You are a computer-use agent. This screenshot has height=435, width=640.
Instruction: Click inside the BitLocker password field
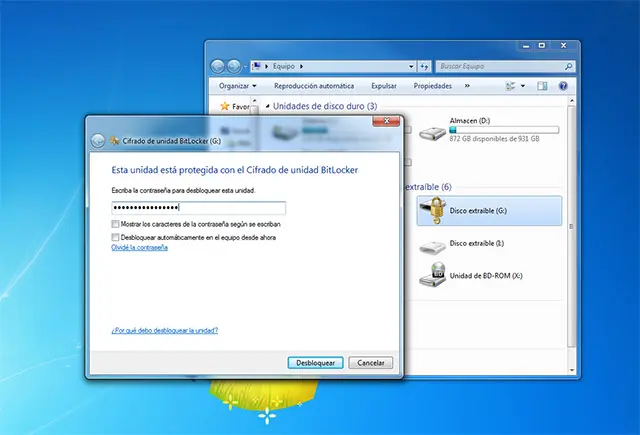point(198,208)
